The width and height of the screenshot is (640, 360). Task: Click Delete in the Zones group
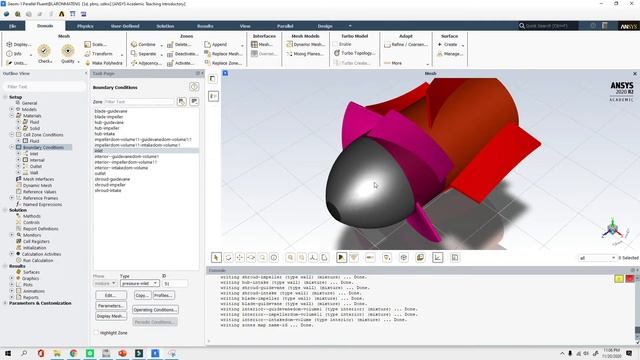179,44
